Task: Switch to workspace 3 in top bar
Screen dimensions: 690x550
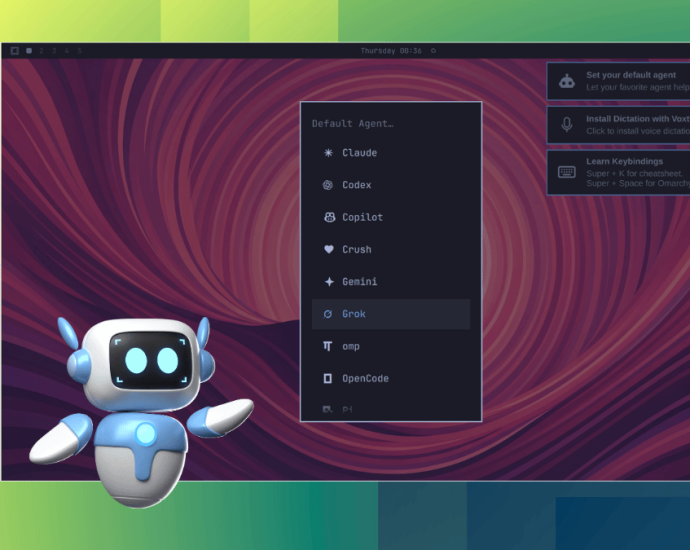Action: point(54,51)
